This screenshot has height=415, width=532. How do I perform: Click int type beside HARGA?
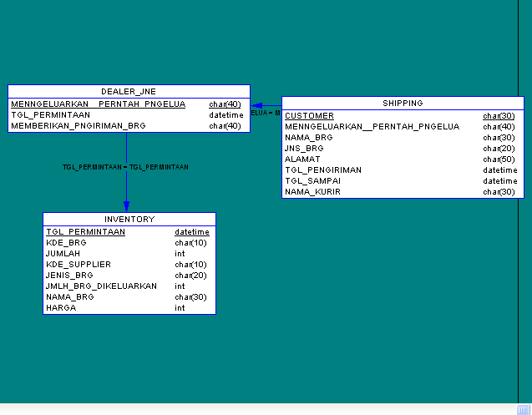pos(180,308)
